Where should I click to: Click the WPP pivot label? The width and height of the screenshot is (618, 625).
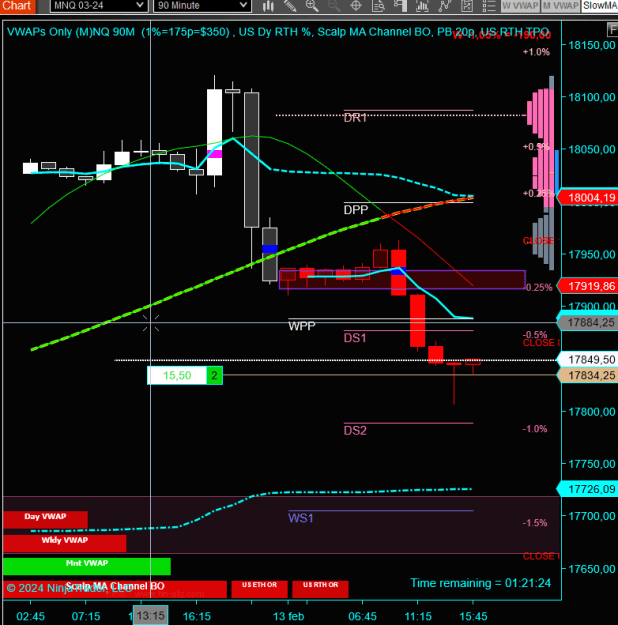click(302, 326)
